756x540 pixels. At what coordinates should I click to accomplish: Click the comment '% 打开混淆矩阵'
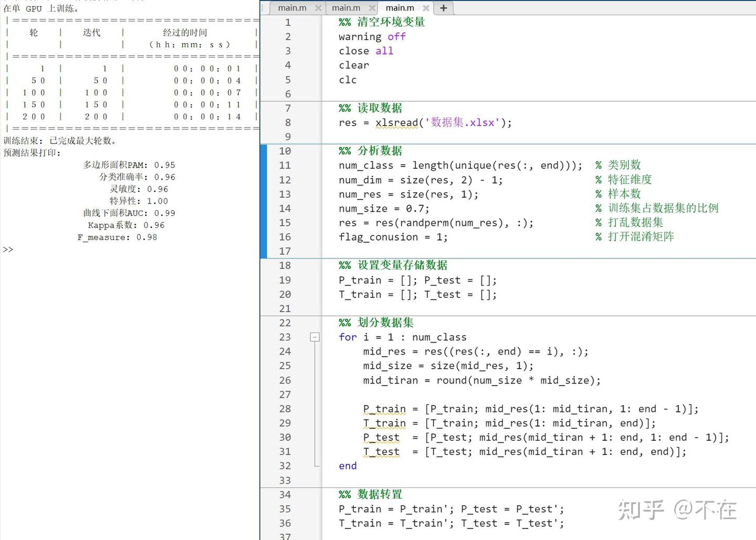pos(635,236)
